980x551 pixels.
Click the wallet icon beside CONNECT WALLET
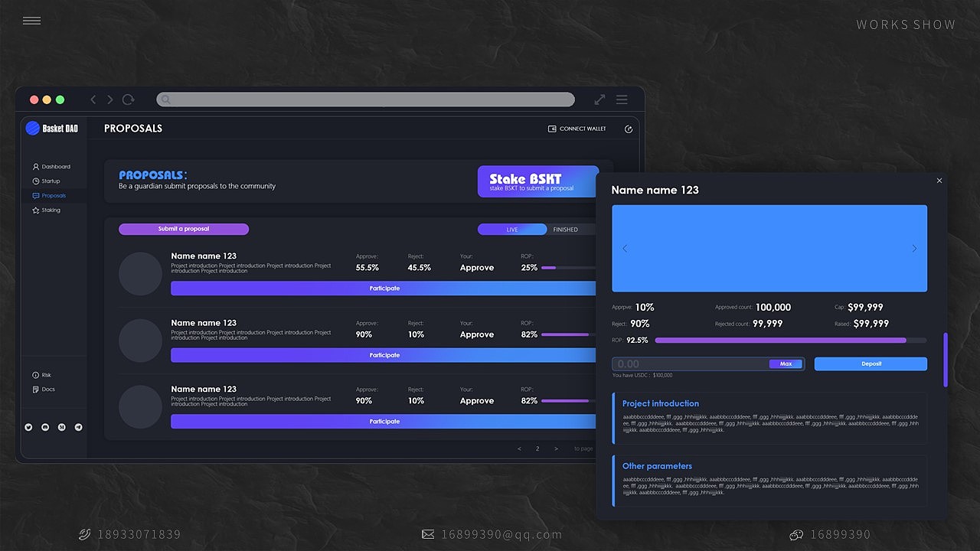coord(552,129)
